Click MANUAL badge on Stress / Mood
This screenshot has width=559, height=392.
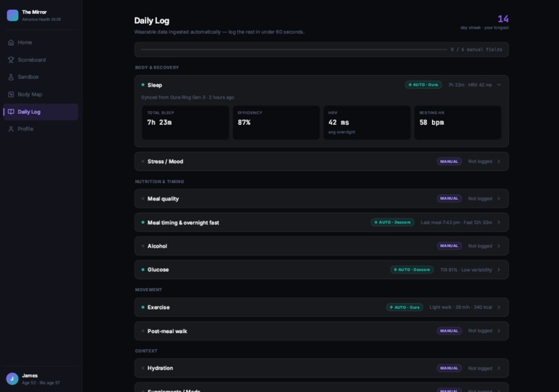(x=449, y=162)
